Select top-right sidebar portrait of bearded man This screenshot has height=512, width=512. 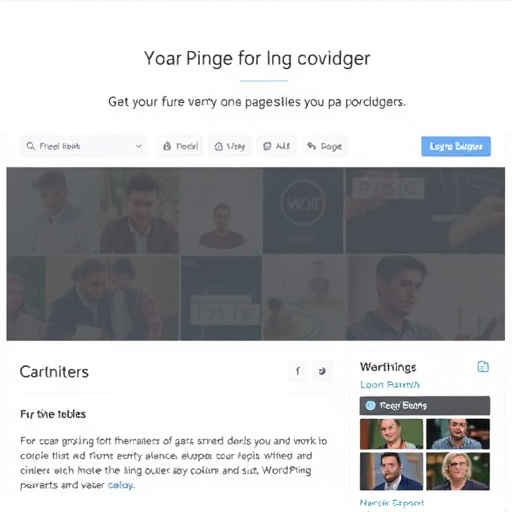click(x=458, y=434)
